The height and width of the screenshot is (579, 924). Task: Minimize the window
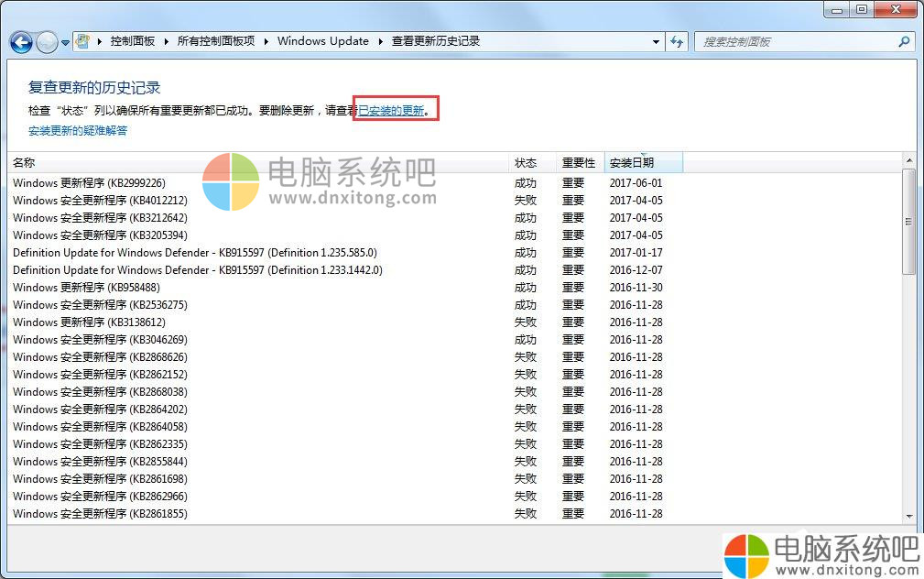point(836,9)
